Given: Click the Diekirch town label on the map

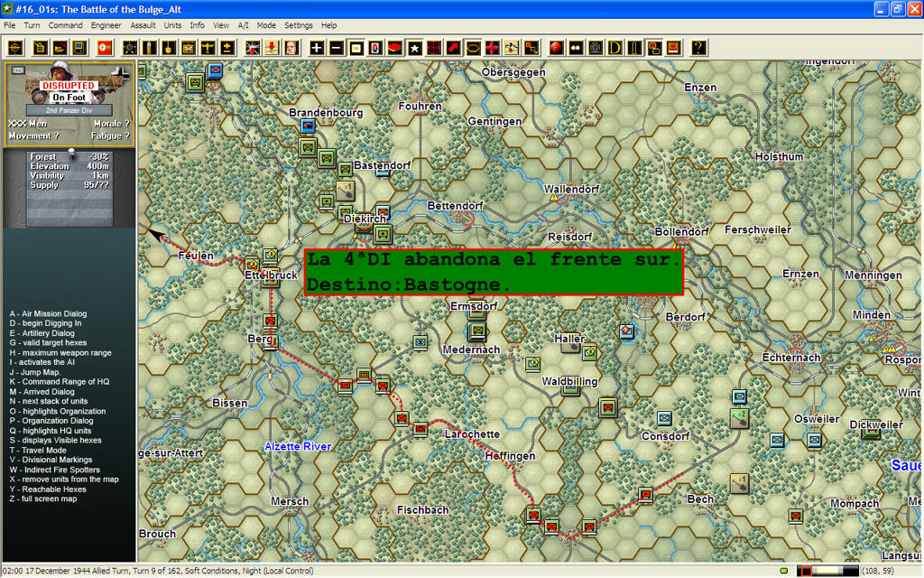Looking at the screenshot, I should pyautogui.click(x=365, y=219).
